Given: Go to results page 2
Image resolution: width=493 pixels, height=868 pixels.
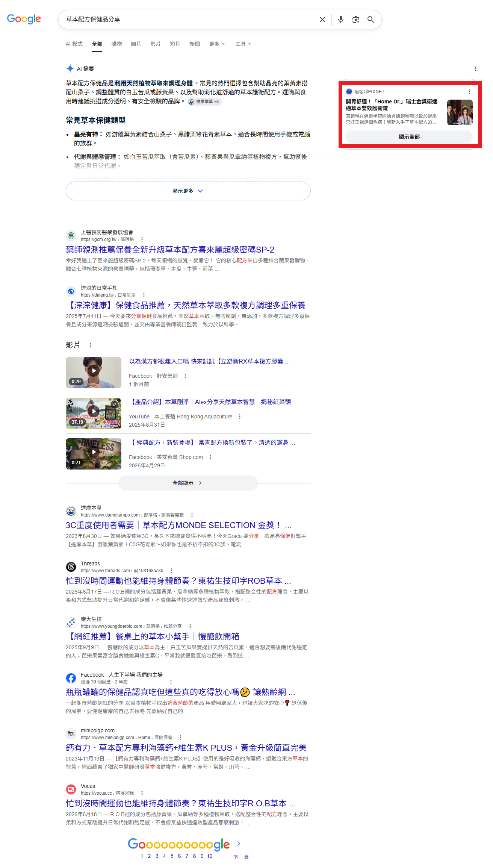Looking at the screenshot, I should pyautogui.click(x=149, y=856).
